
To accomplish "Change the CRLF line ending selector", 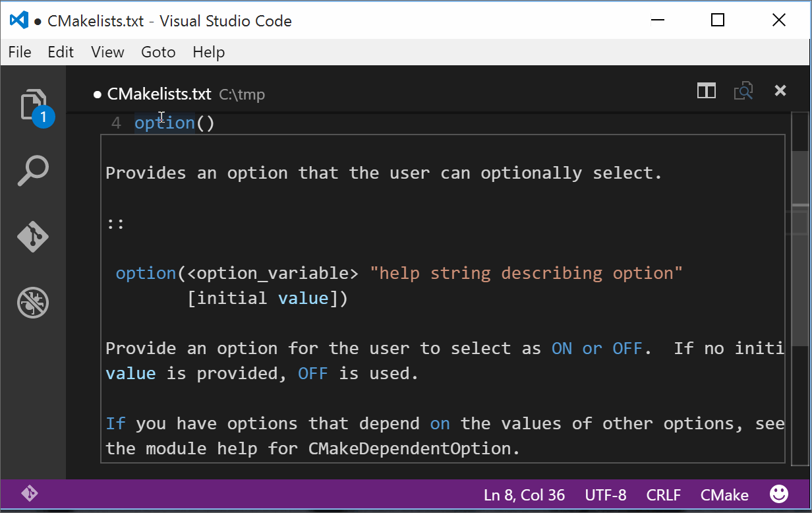I will coord(663,495).
